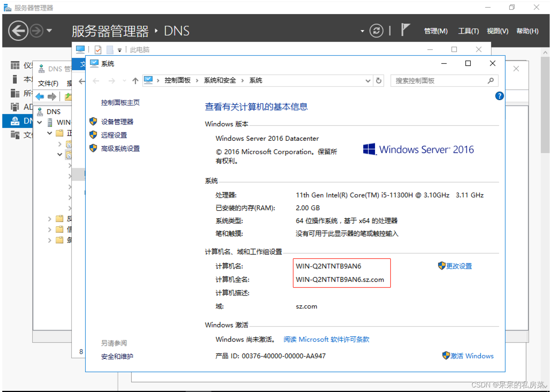Click the computer name WIN-Q2NTNTB9AN6 text

(328, 266)
